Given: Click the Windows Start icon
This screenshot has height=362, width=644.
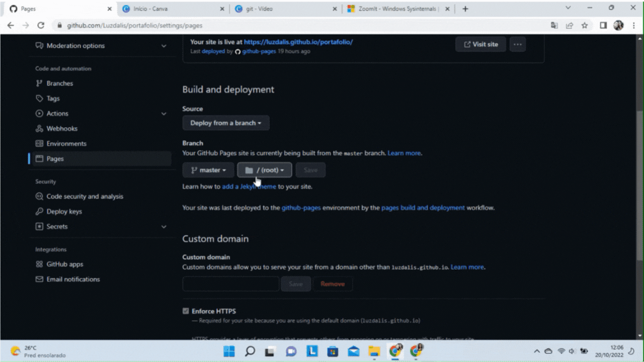Looking at the screenshot, I should pyautogui.click(x=228, y=351).
